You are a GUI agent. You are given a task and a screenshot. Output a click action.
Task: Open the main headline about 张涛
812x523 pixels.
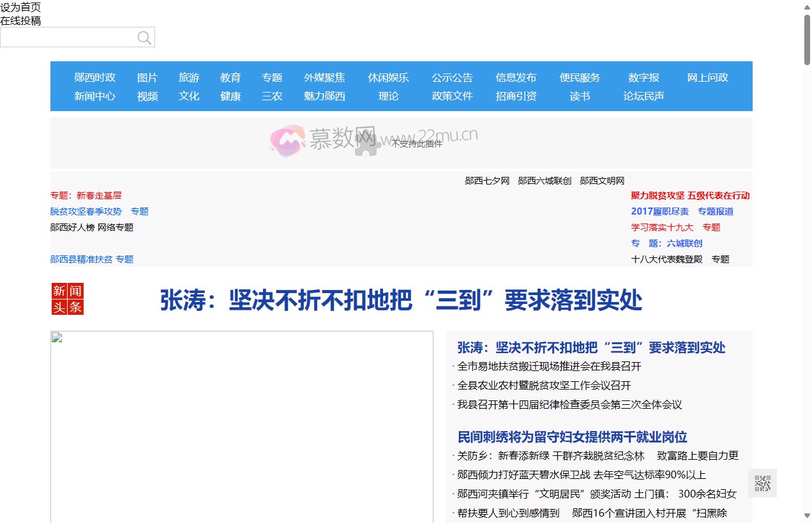tap(401, 300)
